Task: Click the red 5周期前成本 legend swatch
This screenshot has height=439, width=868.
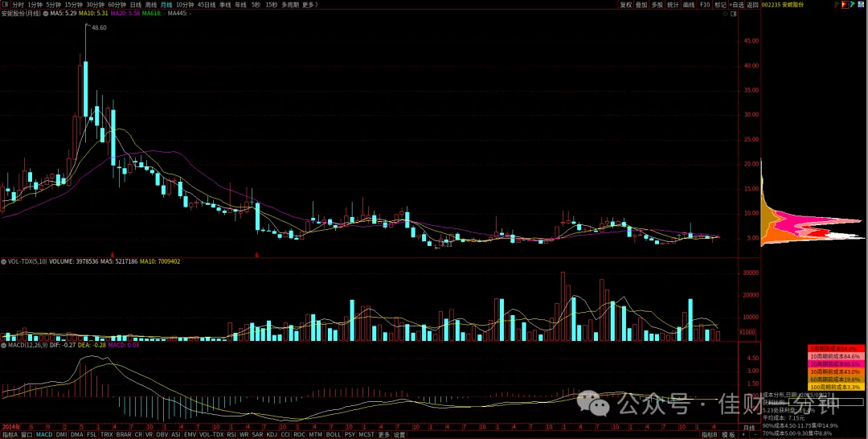Action: point(837,349)
